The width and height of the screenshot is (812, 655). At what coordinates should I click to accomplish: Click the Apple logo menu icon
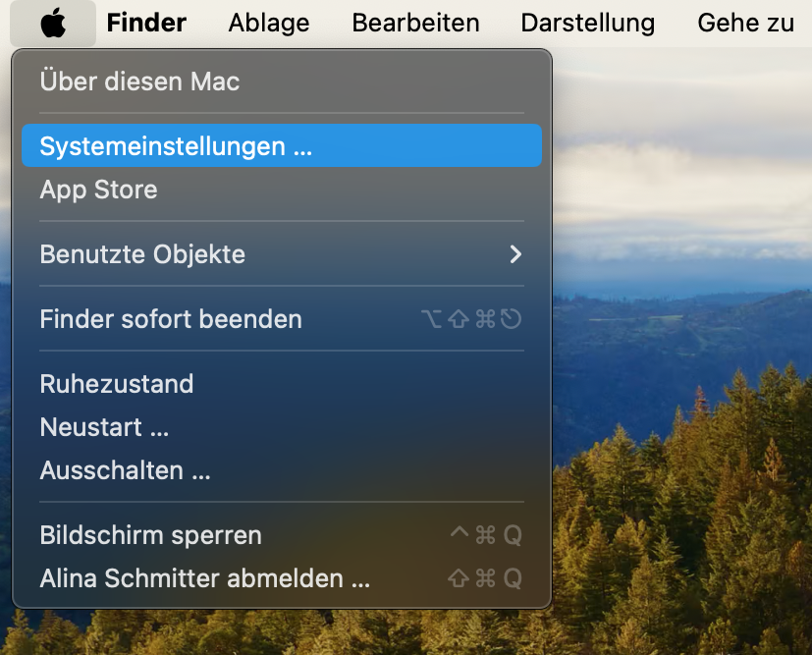[53, 23]
